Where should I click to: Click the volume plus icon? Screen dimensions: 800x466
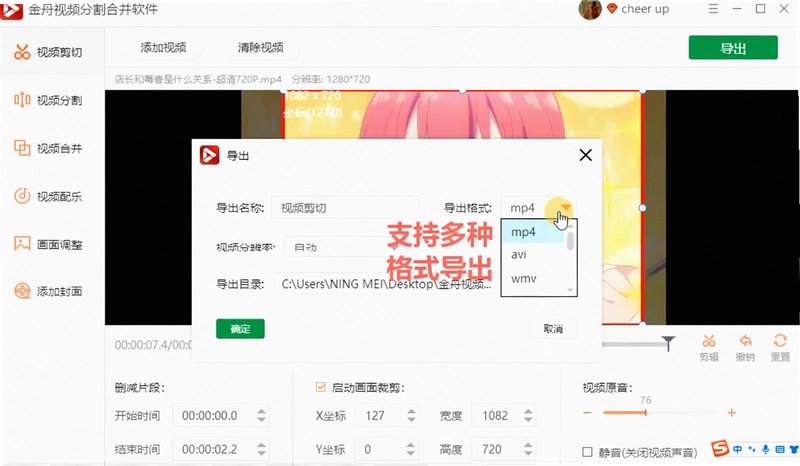[x=731, y=412]
